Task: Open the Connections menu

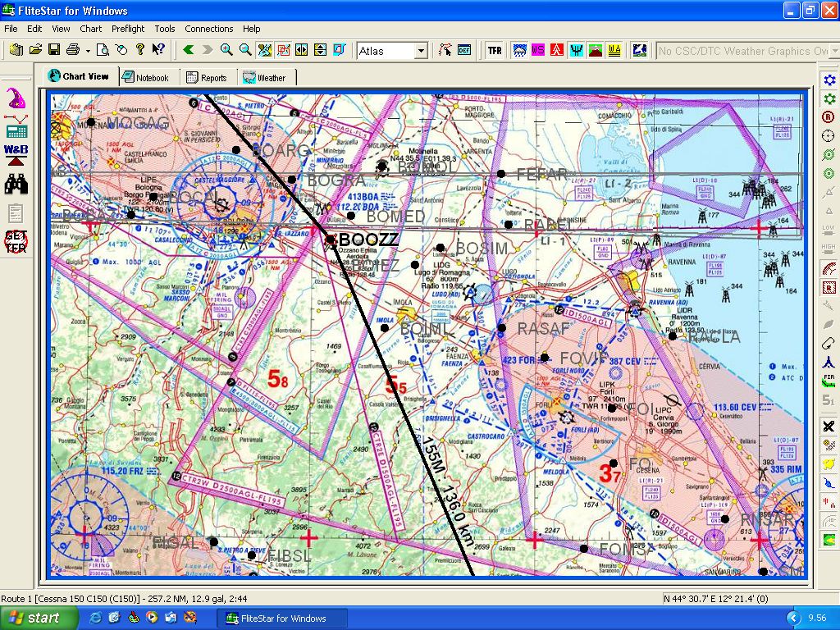Action: tap(209, 29)
